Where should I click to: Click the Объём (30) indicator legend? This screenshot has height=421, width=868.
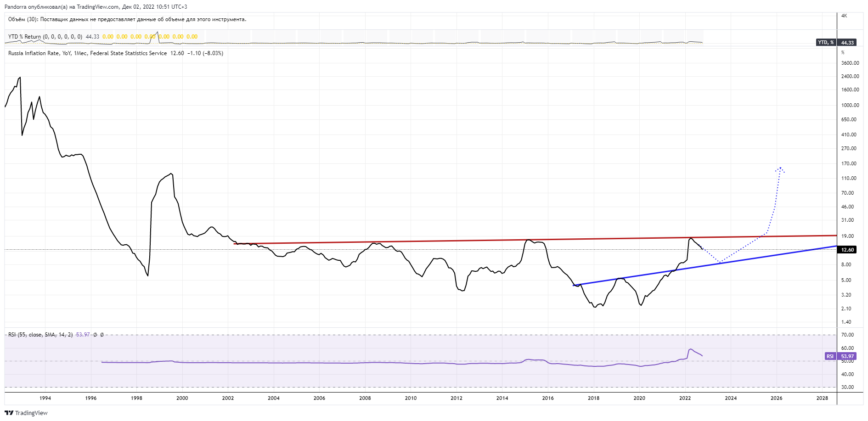127,19
